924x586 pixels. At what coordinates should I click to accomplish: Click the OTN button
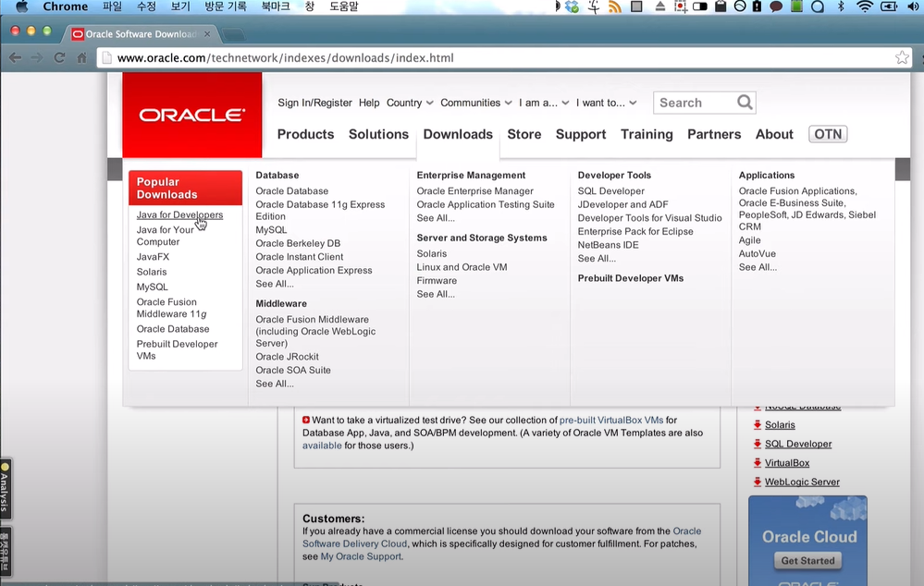point(828,134)
